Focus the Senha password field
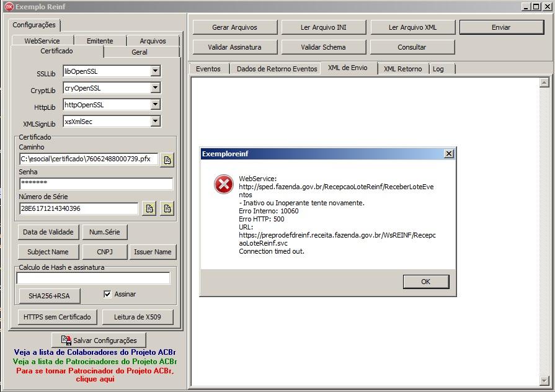555x392 pixels. (96, 184)
